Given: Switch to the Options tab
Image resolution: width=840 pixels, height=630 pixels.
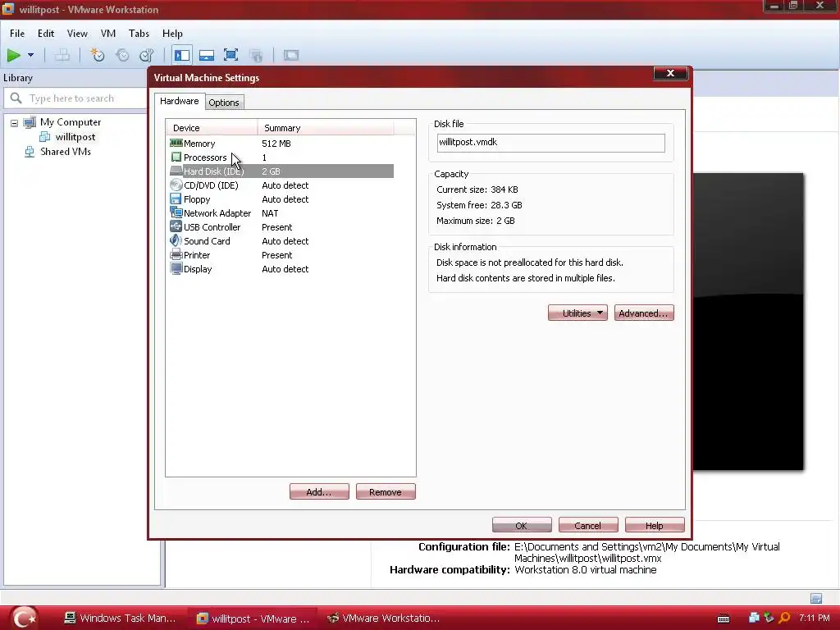Looking at the screenshot, I should coord(224,103).
